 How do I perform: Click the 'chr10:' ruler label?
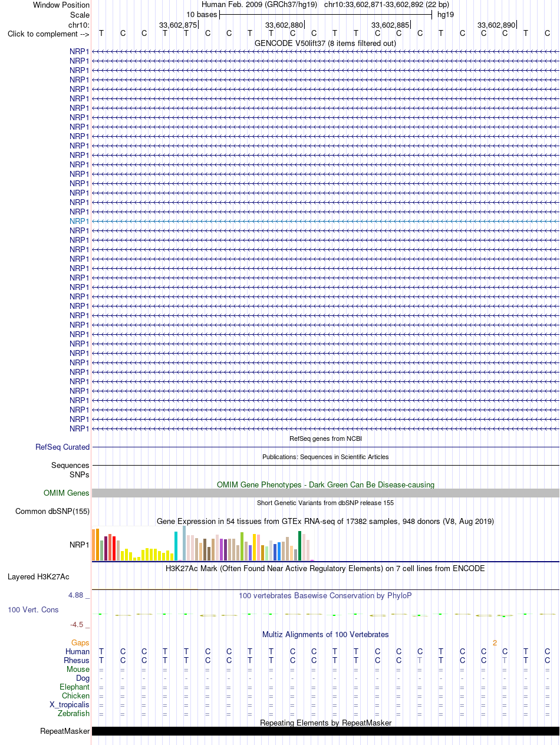pos(79,25)
